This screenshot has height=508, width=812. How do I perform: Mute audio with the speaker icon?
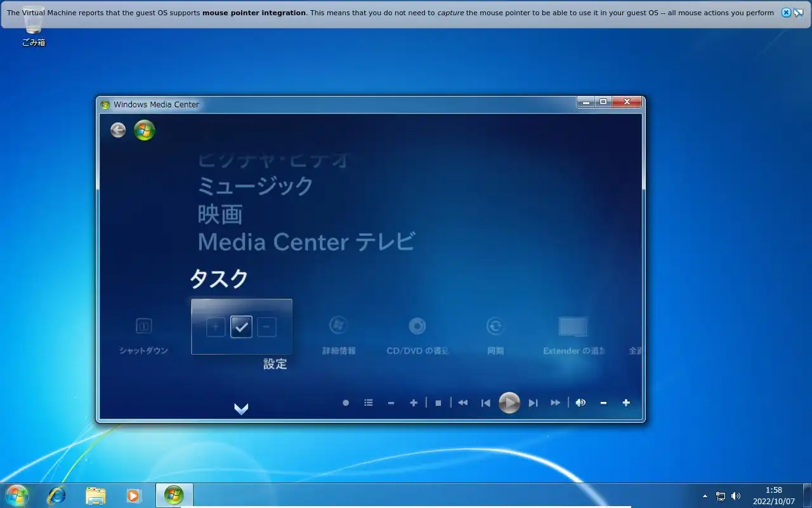580,403
